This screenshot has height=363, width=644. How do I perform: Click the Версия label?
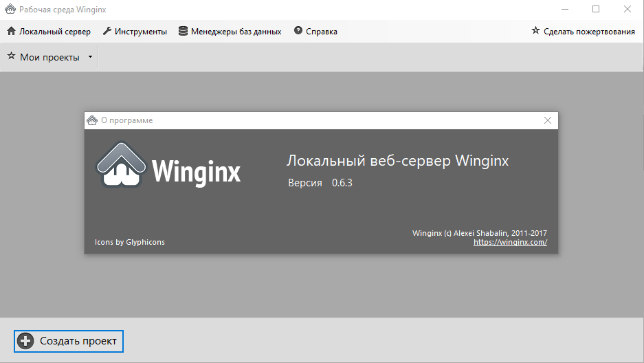305,183
